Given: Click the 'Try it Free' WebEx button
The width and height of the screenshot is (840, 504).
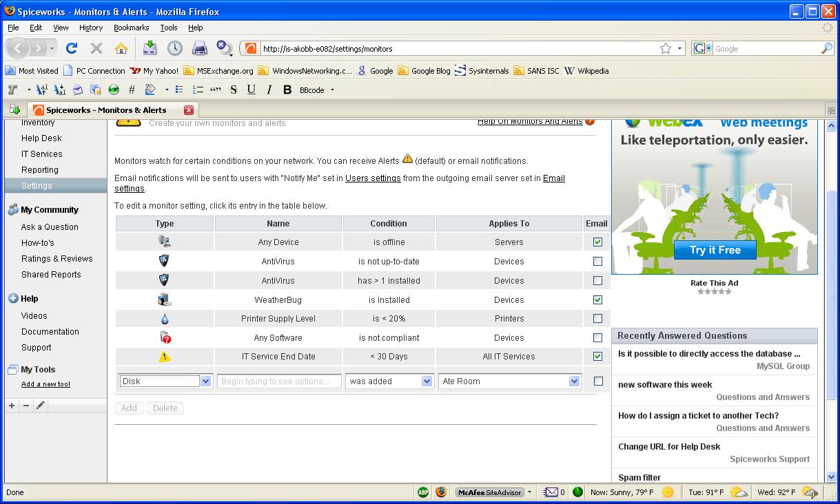Looking at the screenshot, I should [x=715, y=250].
